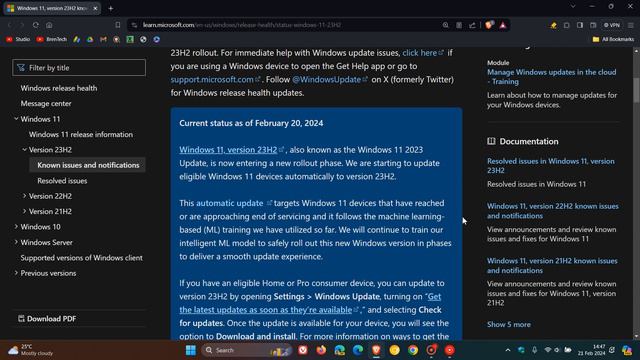Open Resolved issues in Windows 11, version 23H2
The image size is (640, 360).
551,166
